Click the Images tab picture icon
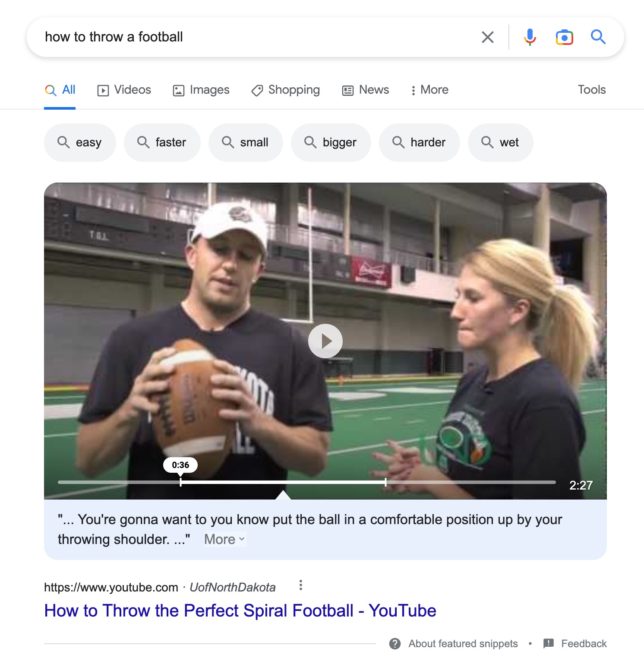 (x=179, y=90)
